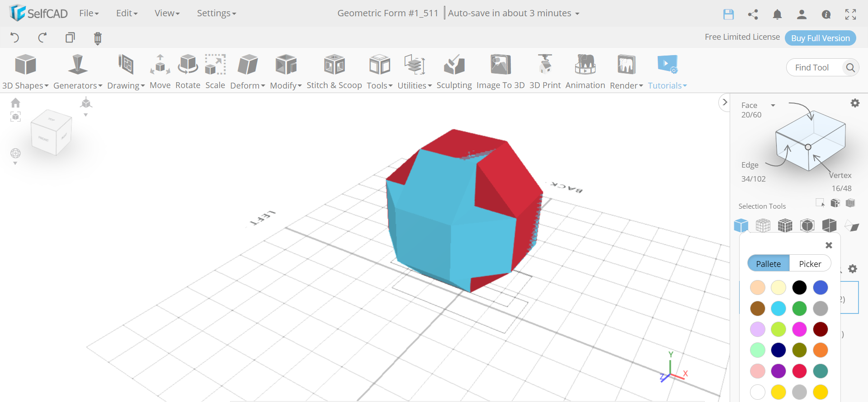This screenshot has width=868, height=402.
Task: Open the user account icon
Action: pyautogui.click(x=802, y=14)
